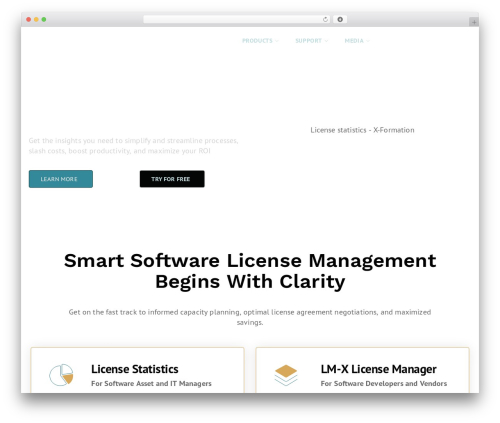Image resolution: width=500 pixels, height=423 pixels.
Task: Click the 'Smart Software License Management' heading
Action: pyautogui.click(x=250, y=271)
